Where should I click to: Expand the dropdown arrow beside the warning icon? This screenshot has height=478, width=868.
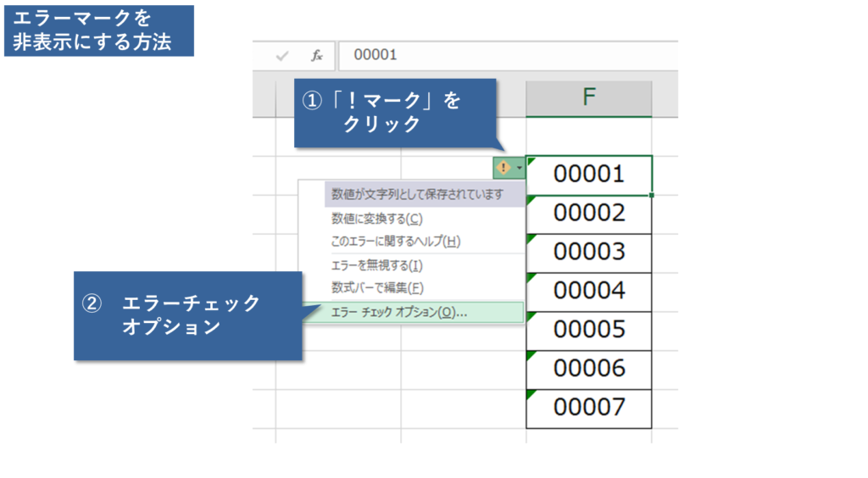[518, 169]
